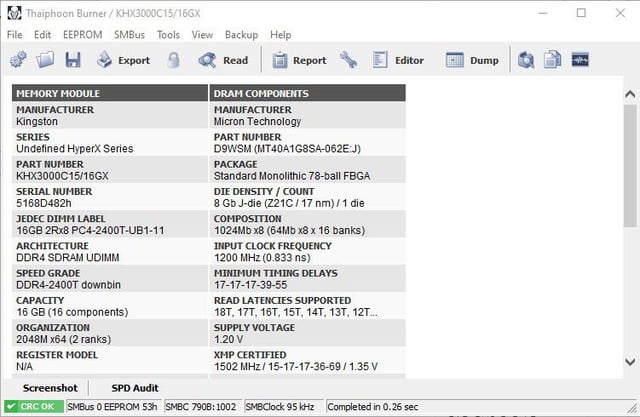Image resolution: width=640 pixels, height=417 pixels.
Task: Click the wrench tools icon
Action: 348,60
